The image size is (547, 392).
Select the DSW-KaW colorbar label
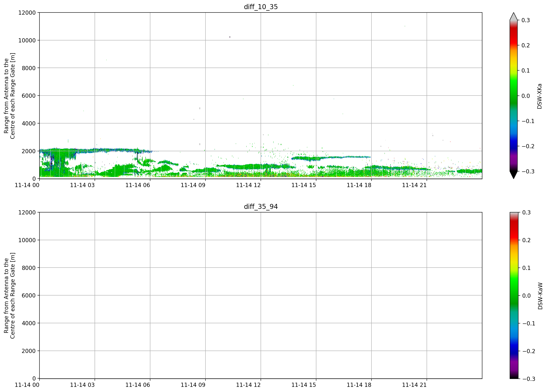coord(540,296)
